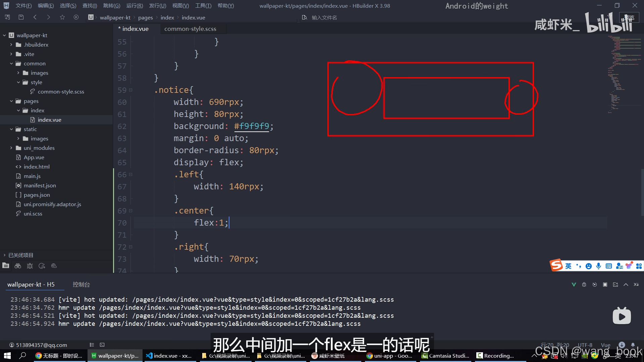Go back to previous cursor position
This screenshot has width=644, height=362.
tap(35, 17)
